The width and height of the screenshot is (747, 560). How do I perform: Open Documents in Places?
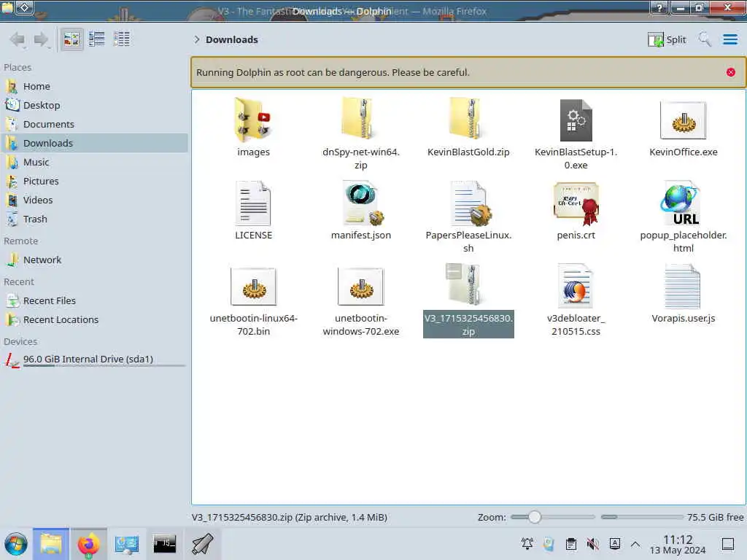pos(94,124)
